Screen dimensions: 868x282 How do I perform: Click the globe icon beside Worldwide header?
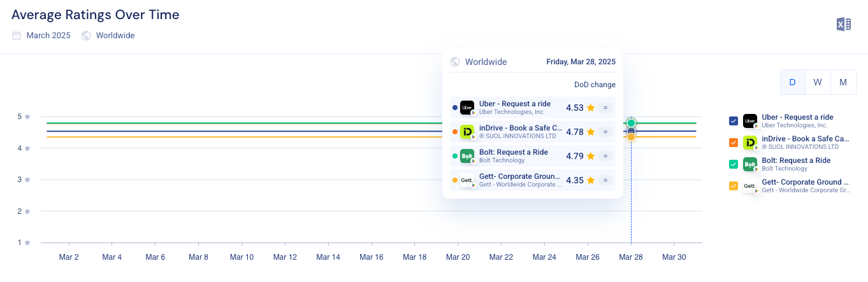(x=86, y=36)
